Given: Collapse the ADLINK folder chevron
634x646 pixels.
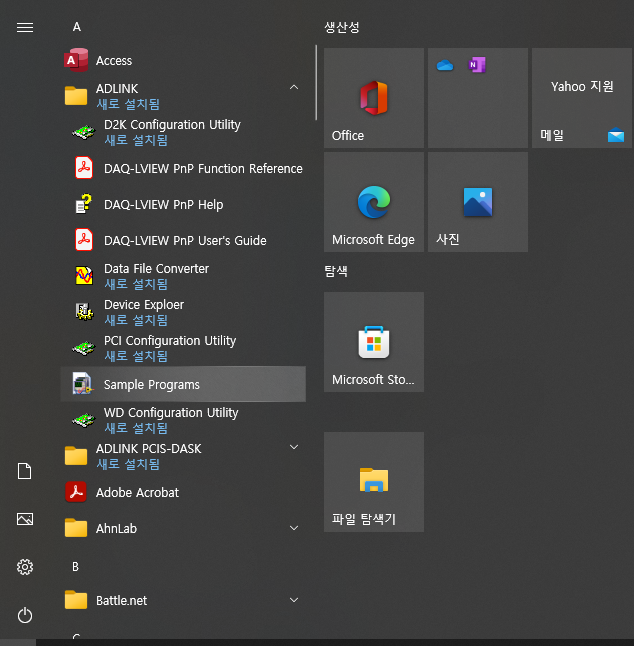Looking at the screenshot, I should (294, 87).
